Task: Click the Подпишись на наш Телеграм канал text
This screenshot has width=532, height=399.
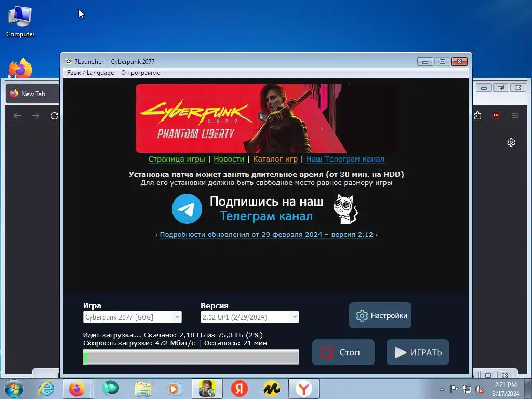Action: click(x=267, y=209)
